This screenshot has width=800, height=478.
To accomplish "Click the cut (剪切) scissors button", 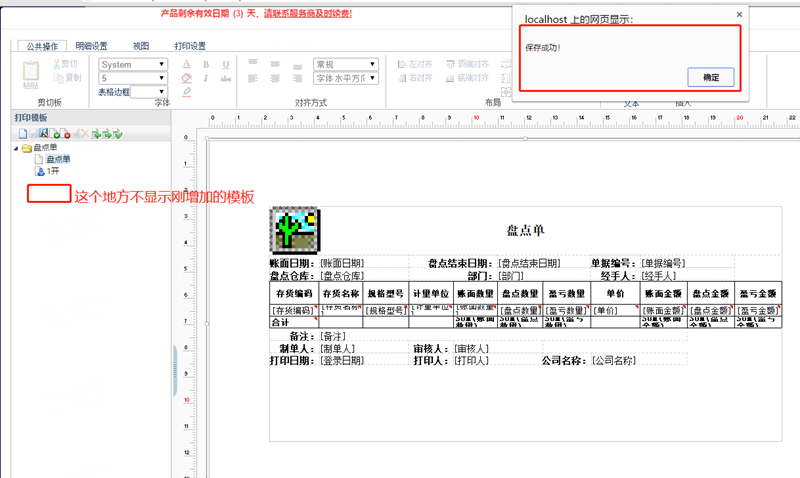I will tap(65, 64).
